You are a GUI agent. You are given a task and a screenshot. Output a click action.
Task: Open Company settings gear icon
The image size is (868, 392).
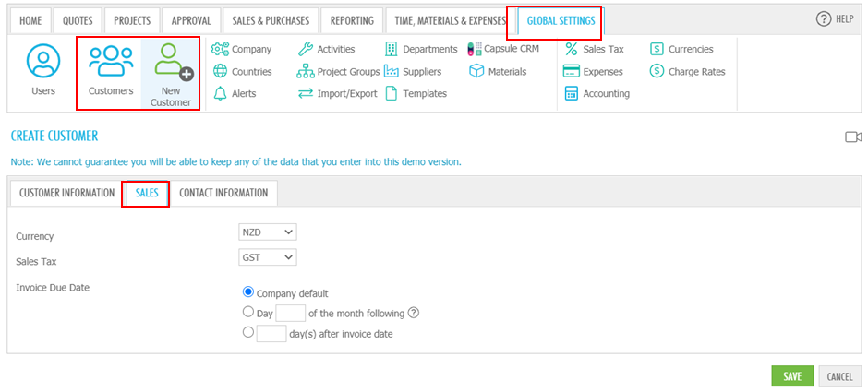click(x=221, y=49)
